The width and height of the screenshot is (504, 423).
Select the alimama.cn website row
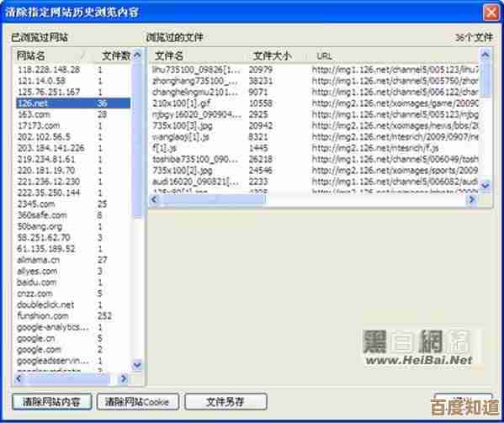(73, 260)
